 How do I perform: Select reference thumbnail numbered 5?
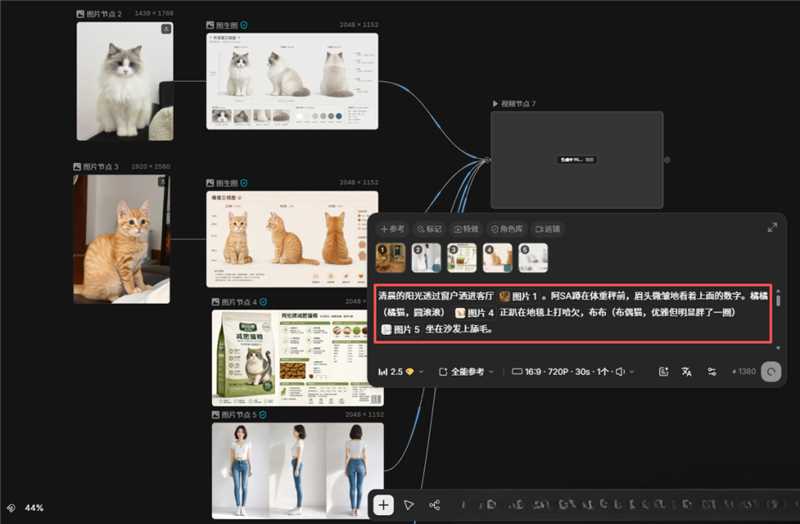[x=533, y=258]
